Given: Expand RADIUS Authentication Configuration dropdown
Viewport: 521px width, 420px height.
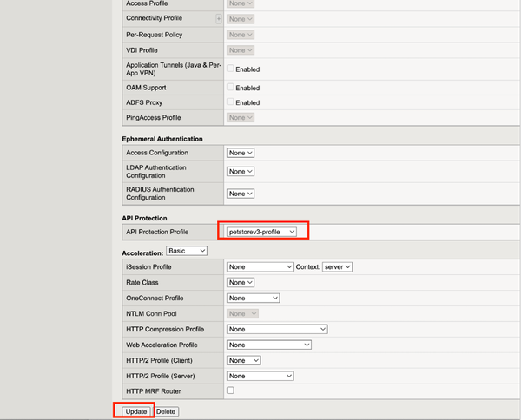Looking at the screenshot, I should (x=241, y=194).
